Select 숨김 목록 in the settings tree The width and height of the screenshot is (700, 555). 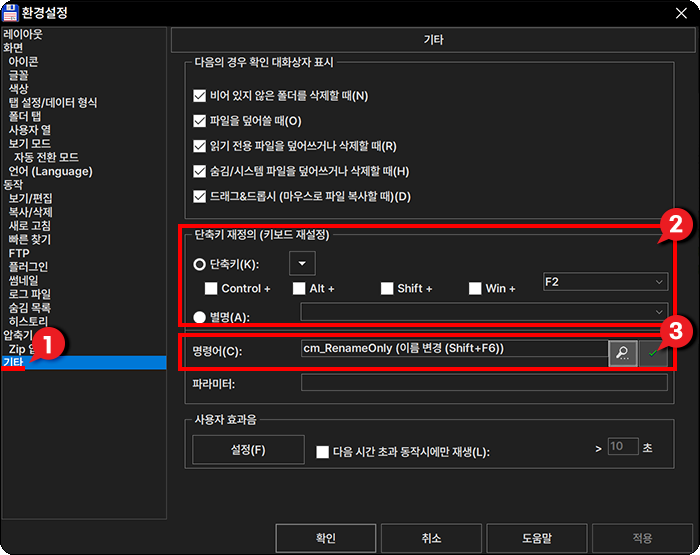pyautogui.click(x=30, y=308)
